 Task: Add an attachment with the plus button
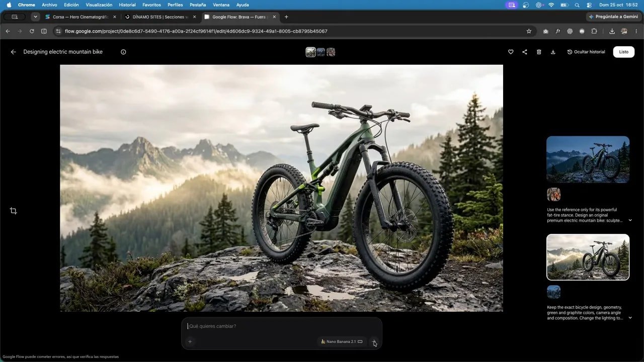tap(190, 341)
